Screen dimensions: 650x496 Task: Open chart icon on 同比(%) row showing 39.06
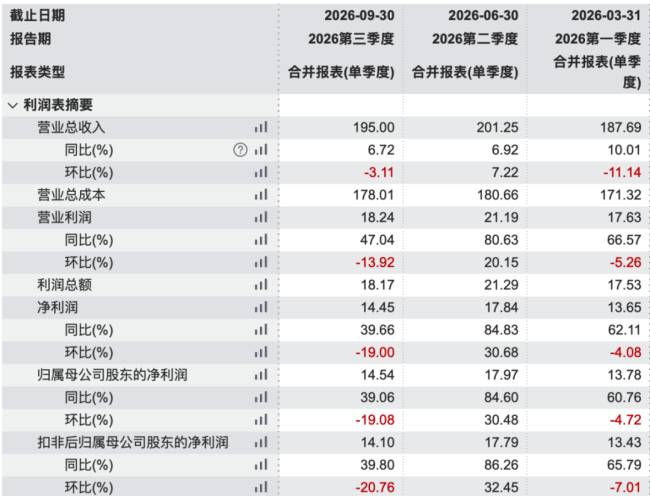[x=261, y=397]
